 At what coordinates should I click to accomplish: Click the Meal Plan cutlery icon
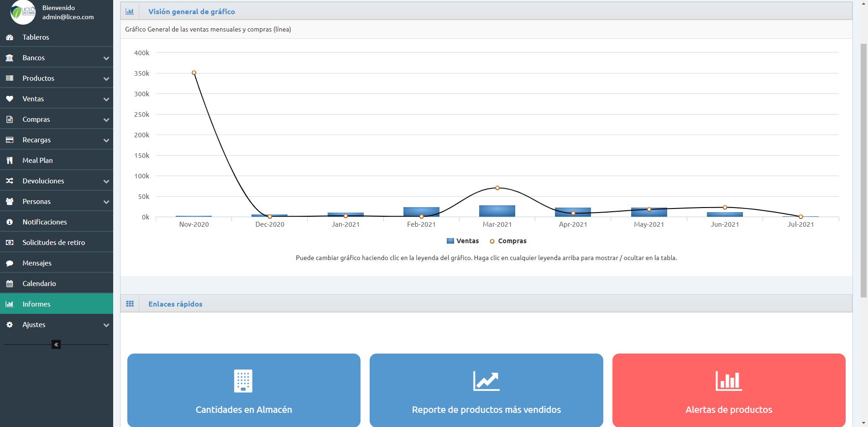coord(10,161)
